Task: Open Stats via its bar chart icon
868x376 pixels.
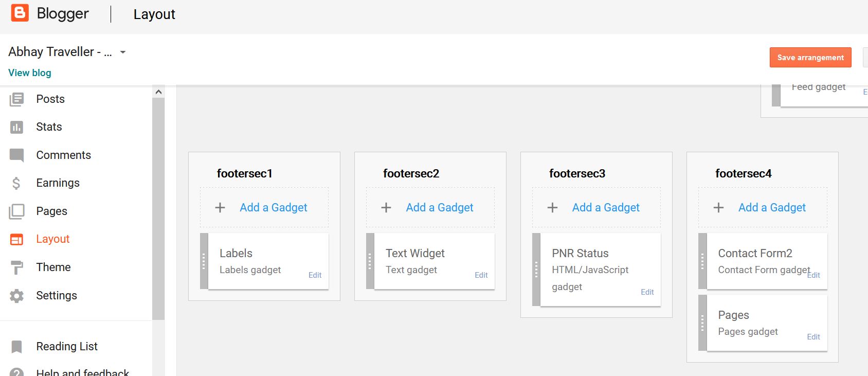Action: point(16,127)
